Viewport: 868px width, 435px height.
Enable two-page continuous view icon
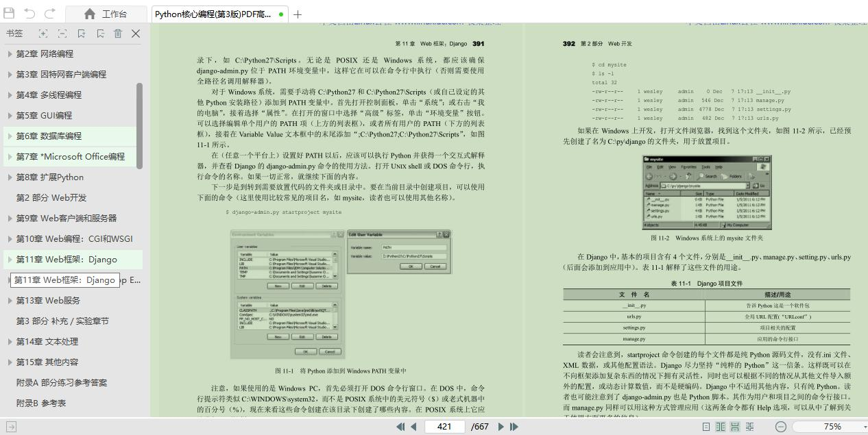(750, 426)
